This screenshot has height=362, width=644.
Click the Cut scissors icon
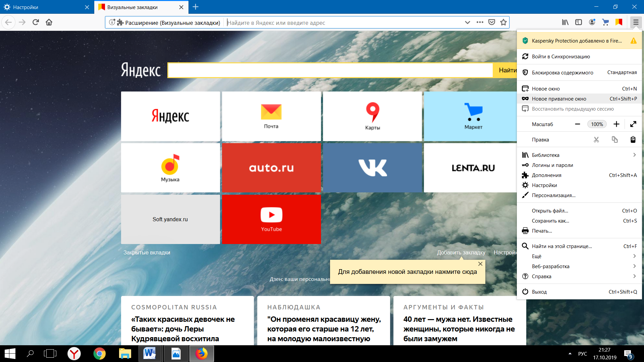click(x=596, y=140)
